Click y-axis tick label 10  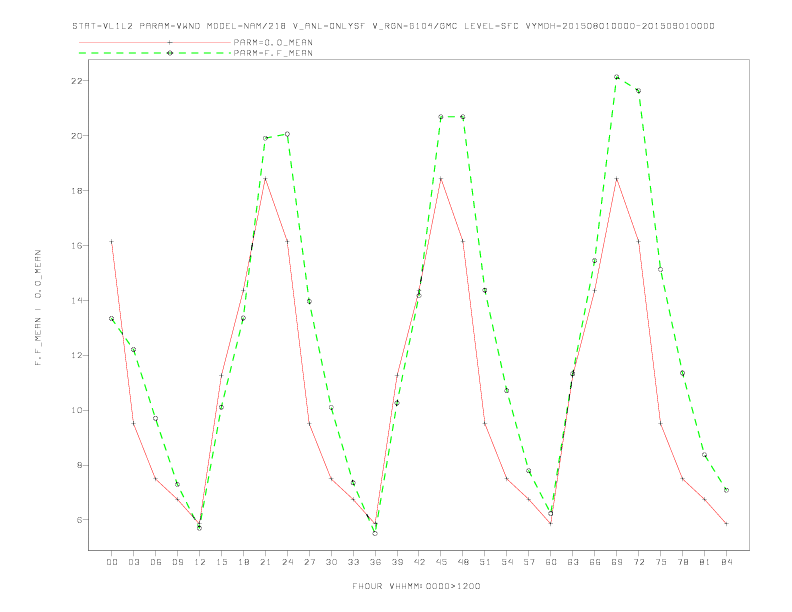pyautogui.click(x=77, y=410)
